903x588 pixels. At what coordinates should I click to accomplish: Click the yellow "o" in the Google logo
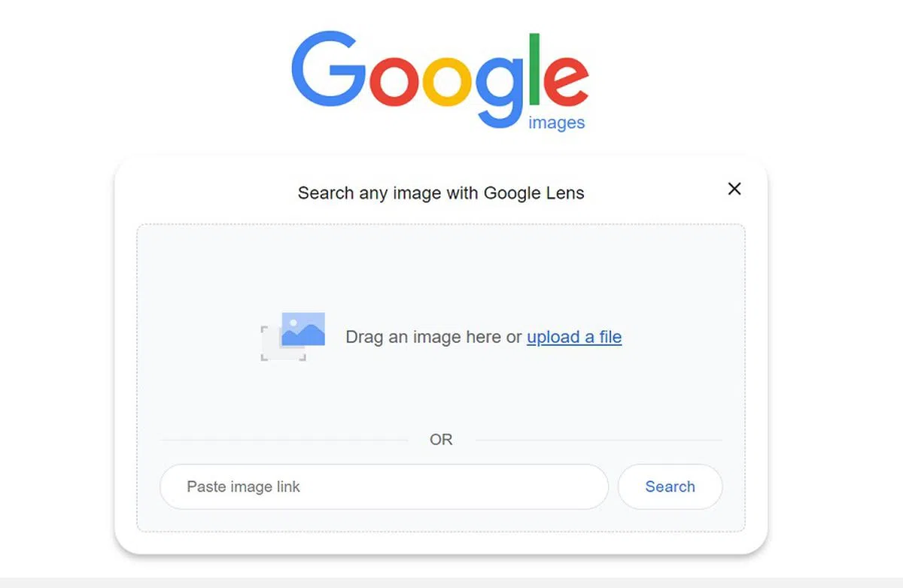(447, 81)
